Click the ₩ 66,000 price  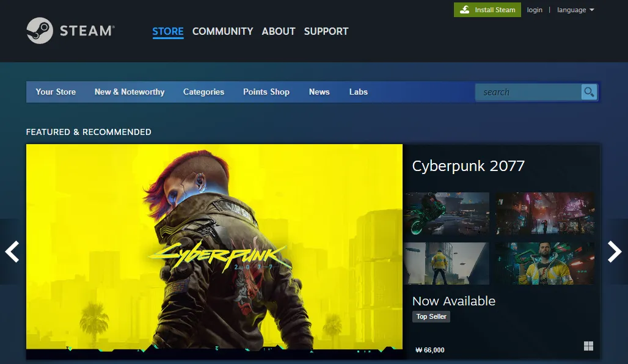429,350
